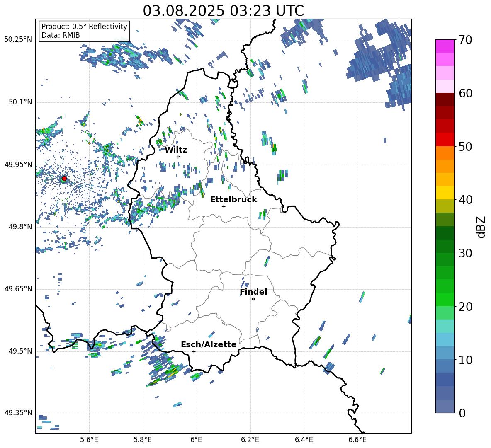Image resolution: width=491 pixels, height=448 pixels.
Task: Click the 70 colorbar tick label
Action: (x=466, y=40)
